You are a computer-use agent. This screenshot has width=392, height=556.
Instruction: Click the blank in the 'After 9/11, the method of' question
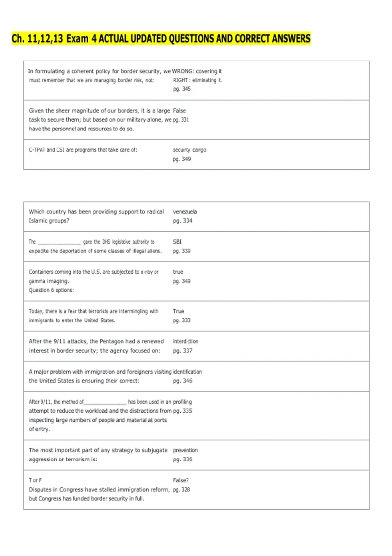(x=105, y=403)
